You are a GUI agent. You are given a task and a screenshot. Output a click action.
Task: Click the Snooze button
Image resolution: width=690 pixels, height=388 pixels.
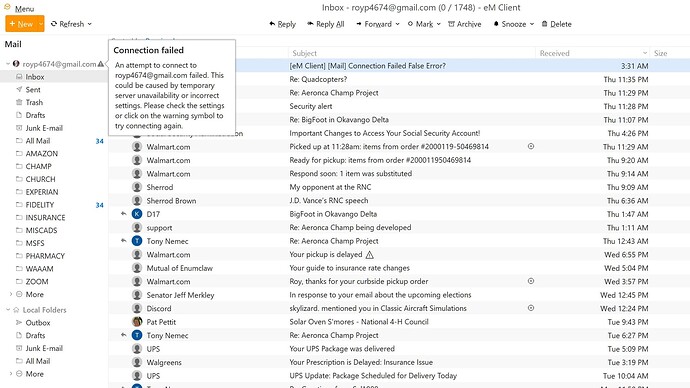click(x=510, y=24)
